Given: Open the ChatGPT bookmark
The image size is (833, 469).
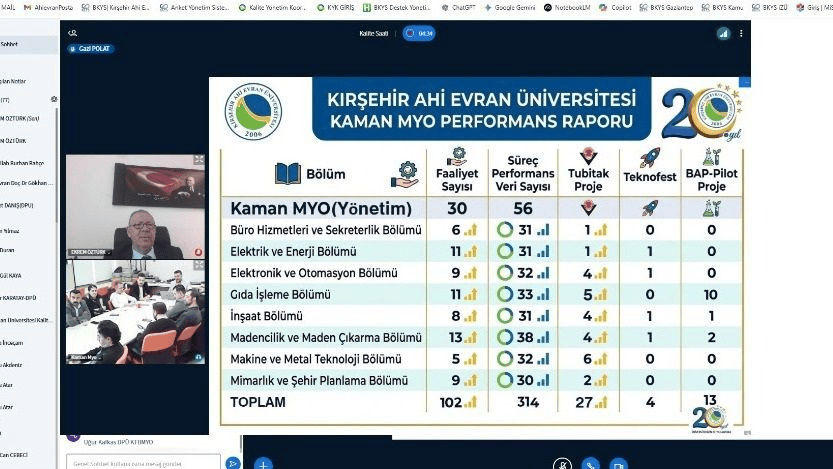Looking at the screenshot, I should pyautogui.click(x=458, y=7).
